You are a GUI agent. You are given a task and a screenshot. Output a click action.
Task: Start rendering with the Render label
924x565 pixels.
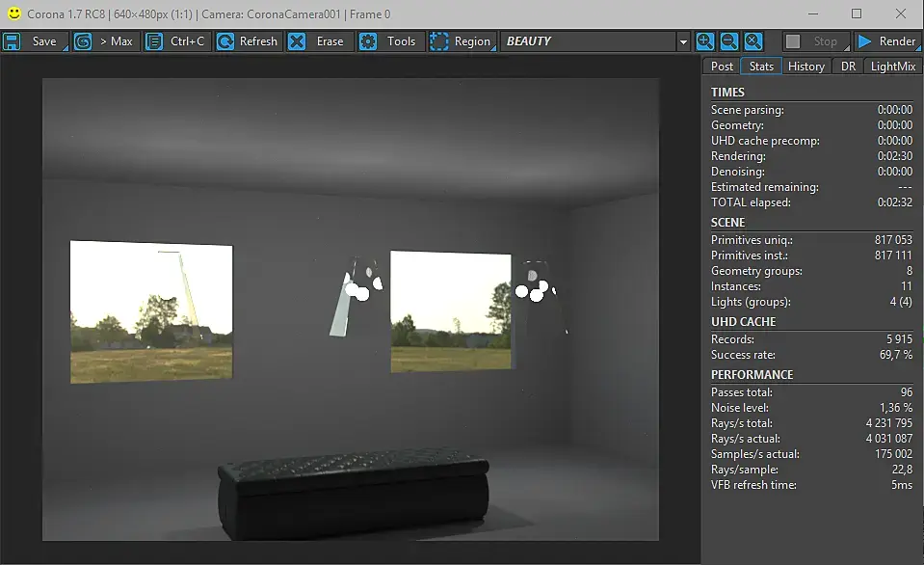pos(897,41)
